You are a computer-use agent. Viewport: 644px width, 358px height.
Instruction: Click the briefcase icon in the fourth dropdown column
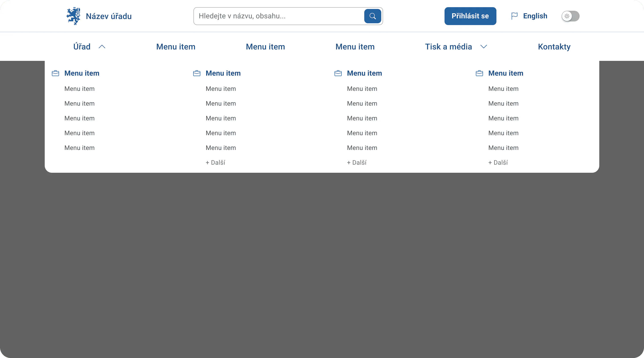(x=479, y=73)
